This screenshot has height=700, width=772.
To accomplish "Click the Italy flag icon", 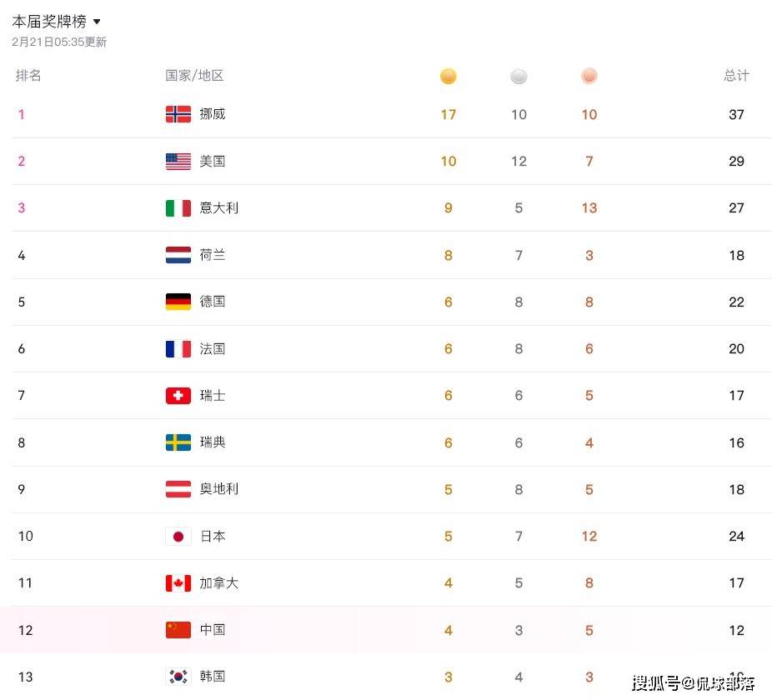I will [178, 208].
